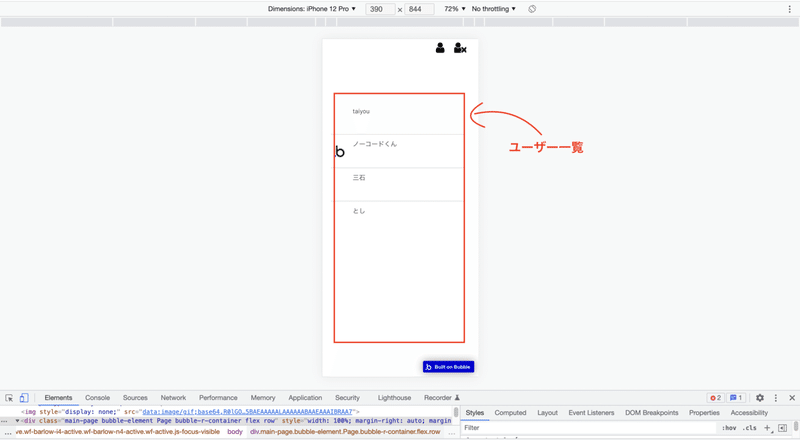Switch to the Lighthouse tab
The image size is (800, 440).
tap(394, 398)
